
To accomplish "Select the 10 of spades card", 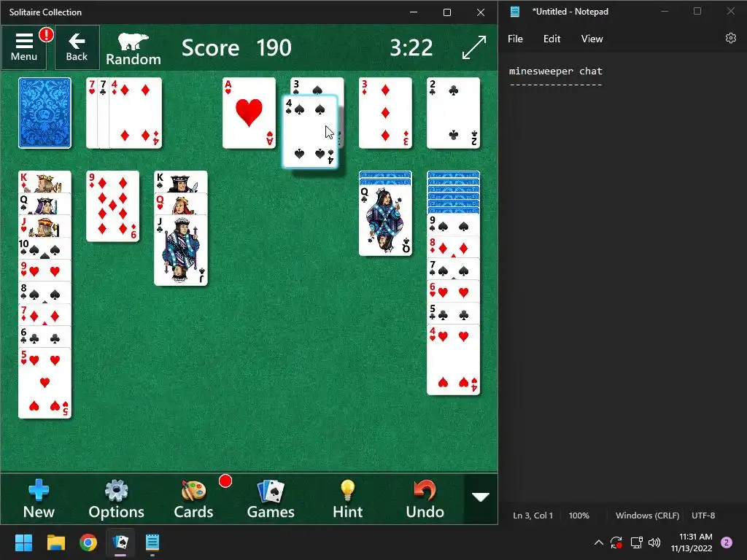I will [x=44, y=248].
